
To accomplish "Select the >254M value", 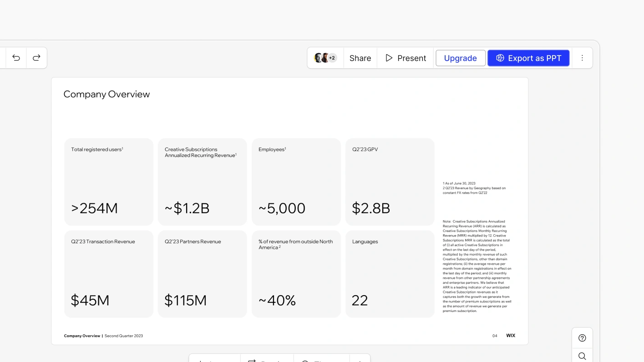I will tap(94, 208).
